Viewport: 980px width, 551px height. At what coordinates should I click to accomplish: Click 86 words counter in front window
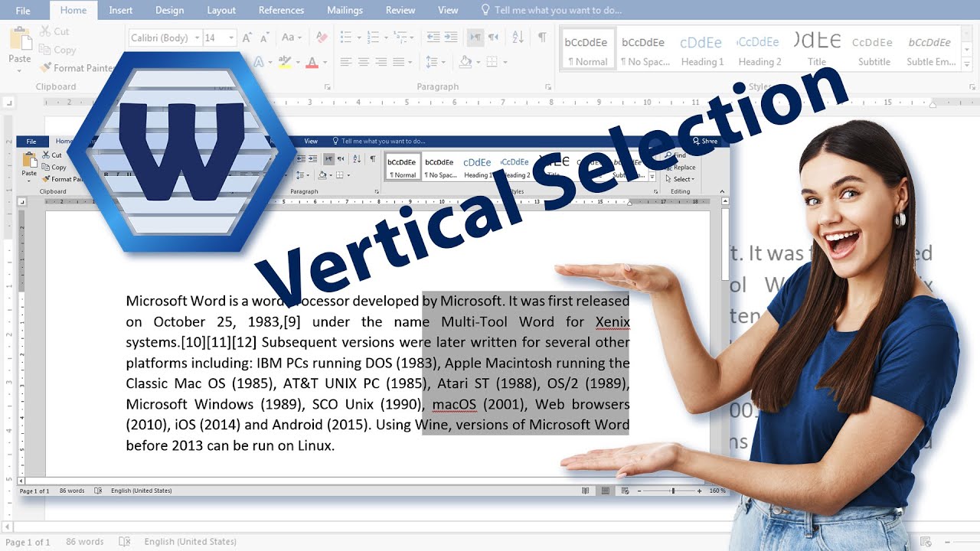point(73,491)
